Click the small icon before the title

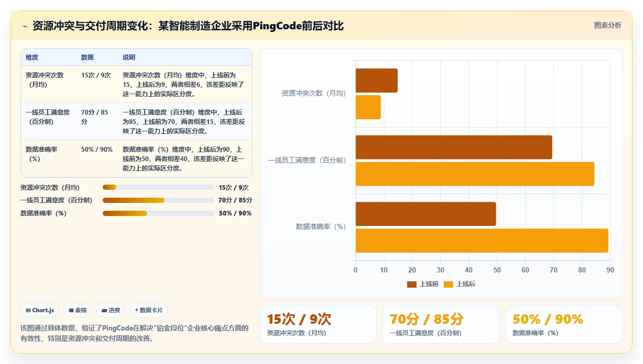25,26
